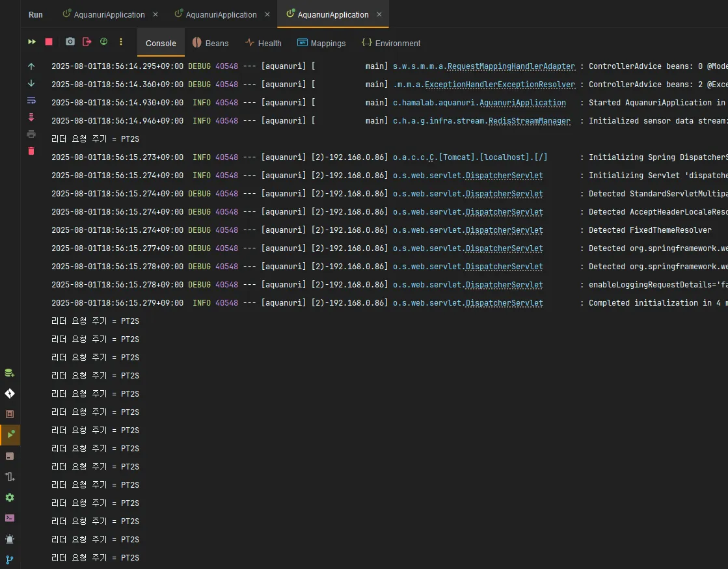The width and height of the screenshot is (728, 569).
Task: Stop the running AquanuriApplication process
Action: (49, 42)
